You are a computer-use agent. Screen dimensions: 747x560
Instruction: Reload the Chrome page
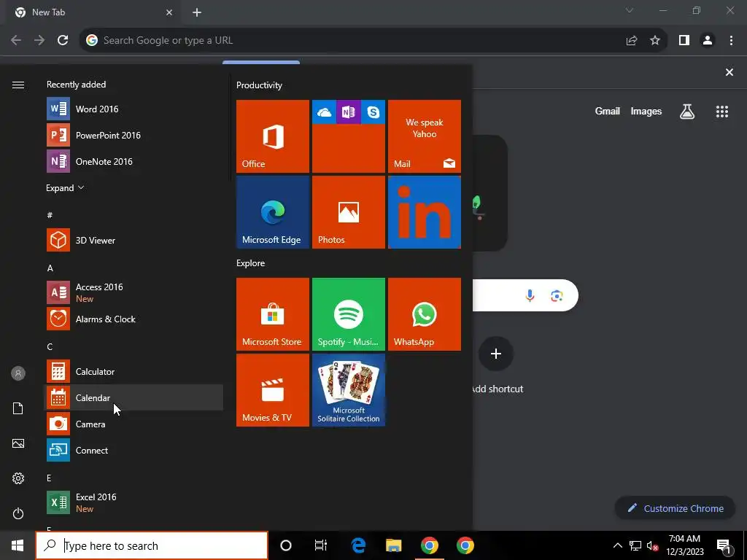point(63,40)
